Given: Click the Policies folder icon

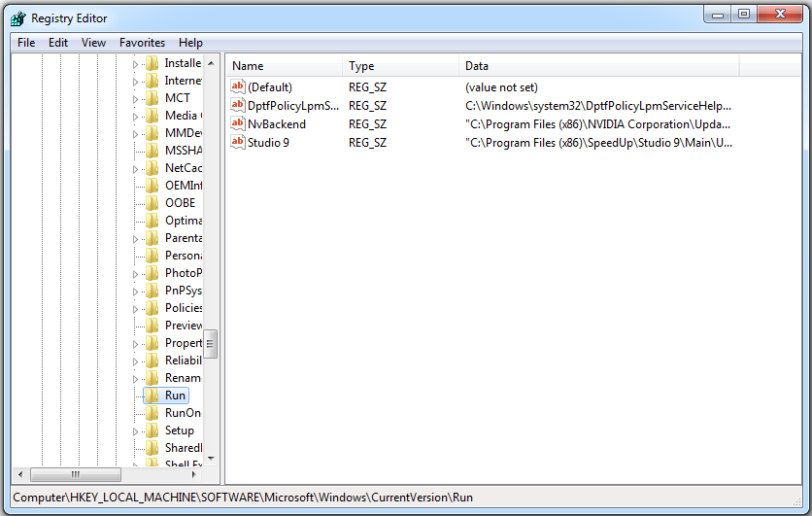Looking at the screenshot, I should (x=152, y=308).
